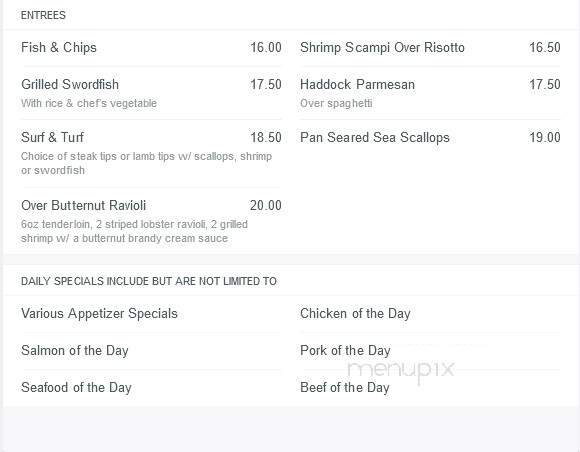580x452 pixels.
Task: Click the Surf & Turf description text
Action: (146, 163)
